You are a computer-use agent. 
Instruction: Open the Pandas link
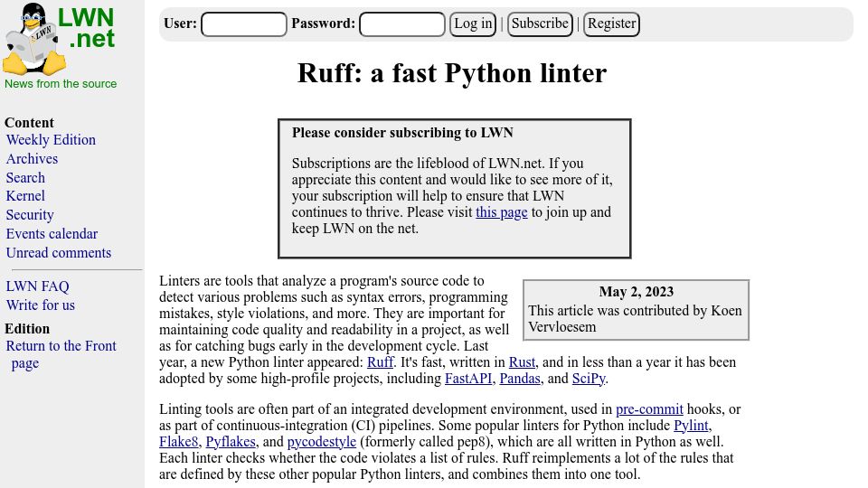520,379
